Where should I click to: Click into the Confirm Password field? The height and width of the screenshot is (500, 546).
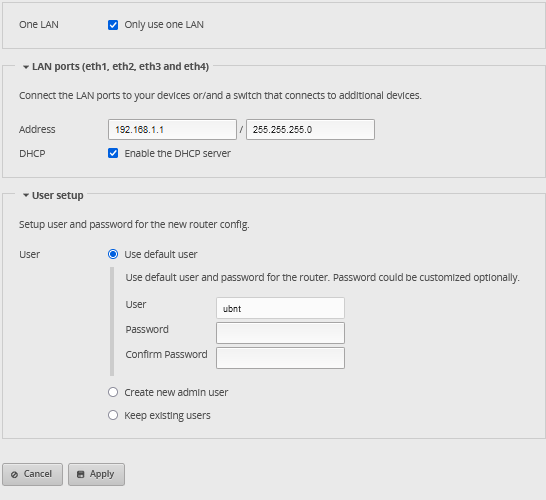point(280,358)
